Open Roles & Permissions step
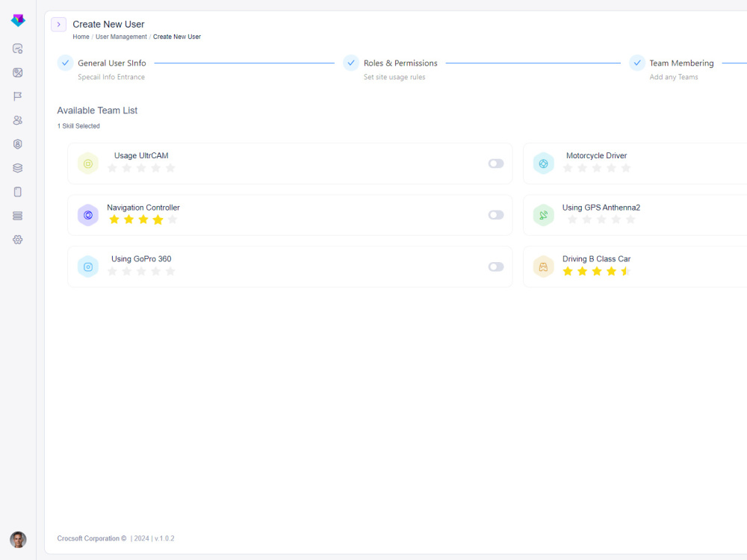 point(400,63)
